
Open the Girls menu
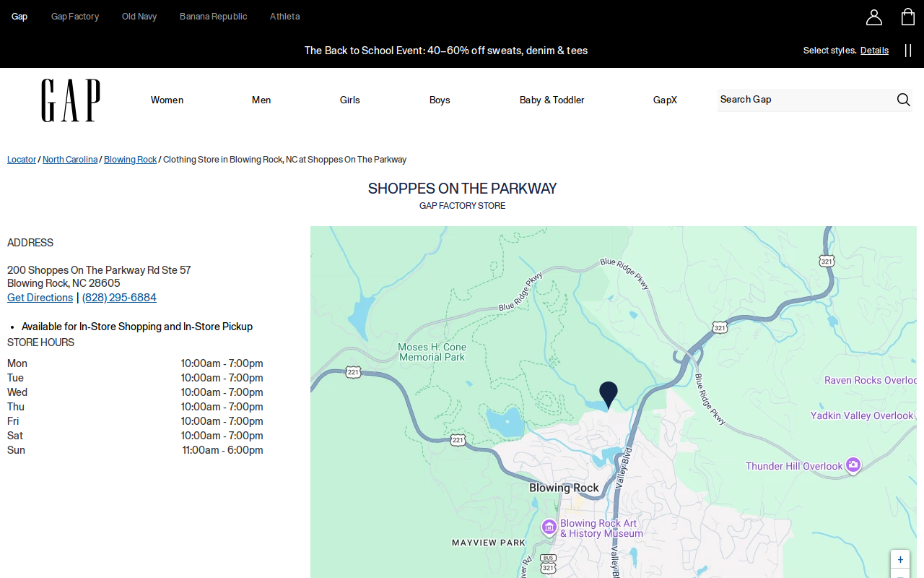tap(350, 100)
